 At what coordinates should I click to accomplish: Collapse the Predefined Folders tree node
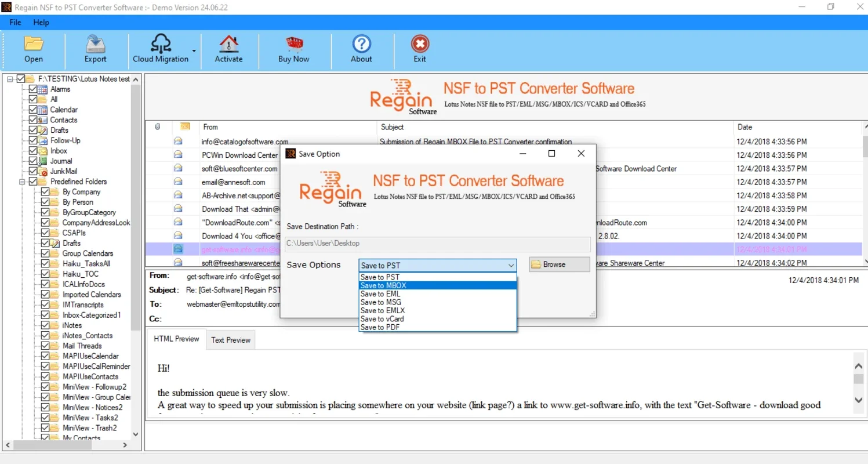click(21, 182)
